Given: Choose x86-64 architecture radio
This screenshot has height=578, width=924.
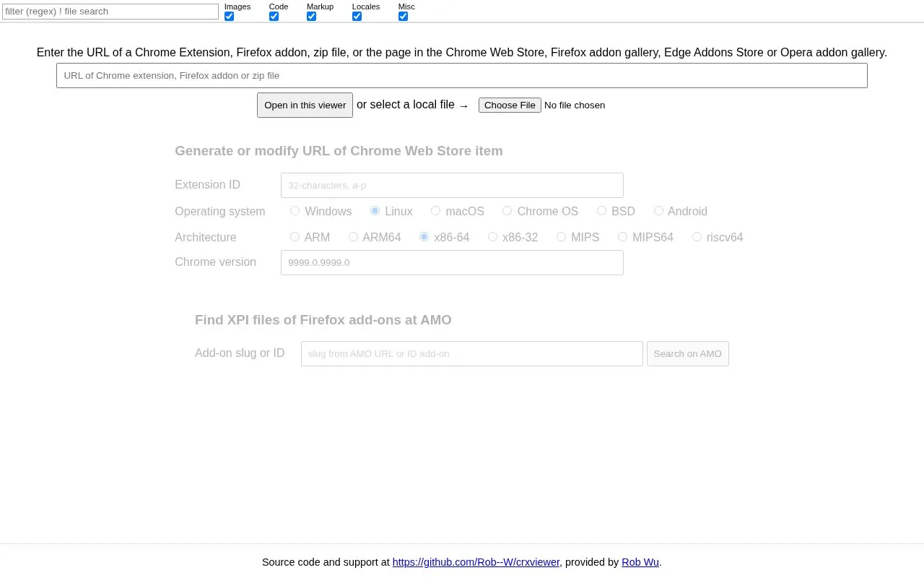Looking at the screenshot, I should [424, 237].
